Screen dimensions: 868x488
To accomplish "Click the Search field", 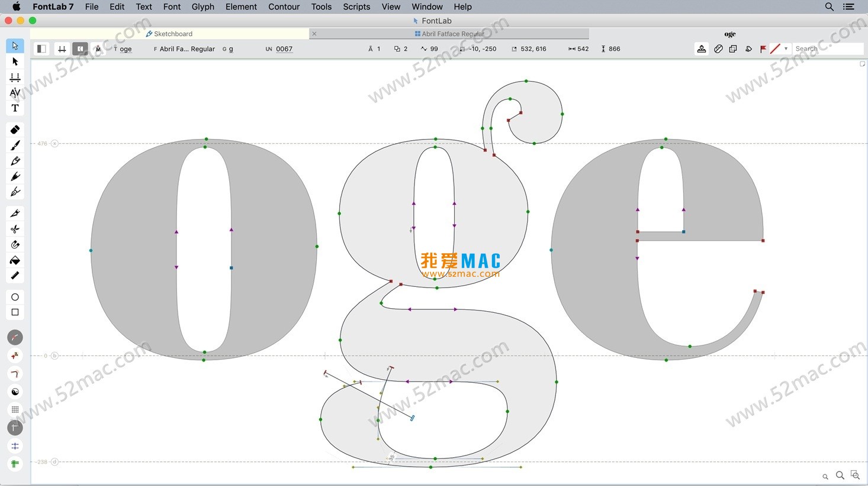I will (828, 49).
